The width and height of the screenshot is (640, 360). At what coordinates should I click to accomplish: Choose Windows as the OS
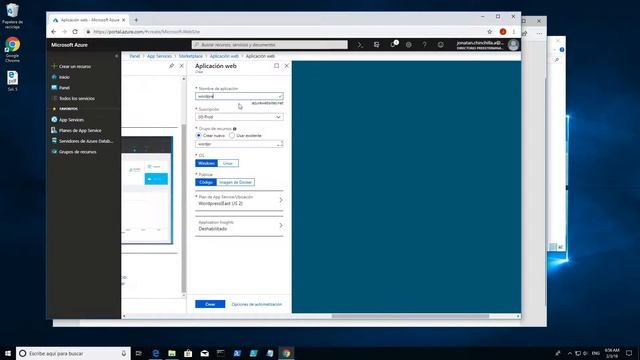206,163
